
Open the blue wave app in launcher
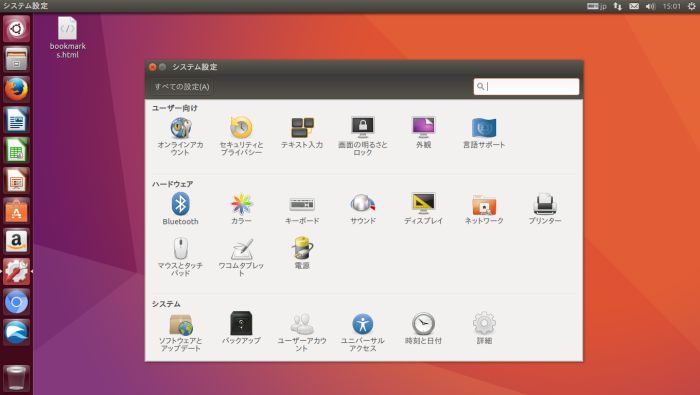(17, 333)
